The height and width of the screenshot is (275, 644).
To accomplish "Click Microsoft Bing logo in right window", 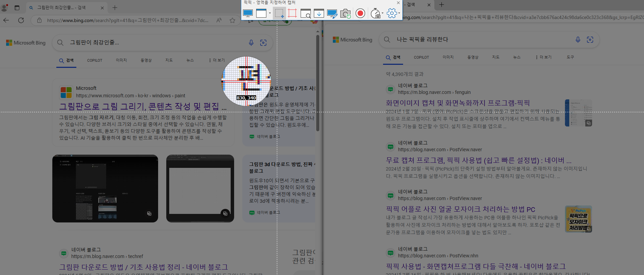I will point(353,40).
